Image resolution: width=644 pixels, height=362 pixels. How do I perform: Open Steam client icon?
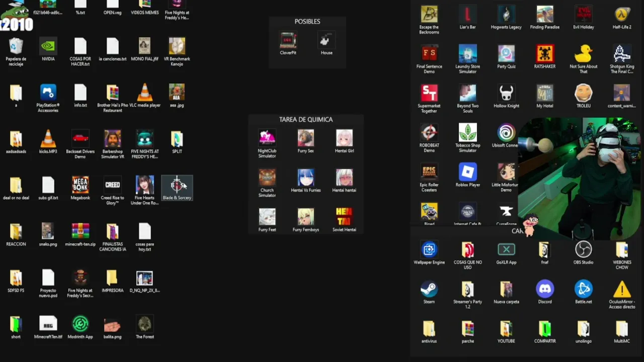pos(429,289)
